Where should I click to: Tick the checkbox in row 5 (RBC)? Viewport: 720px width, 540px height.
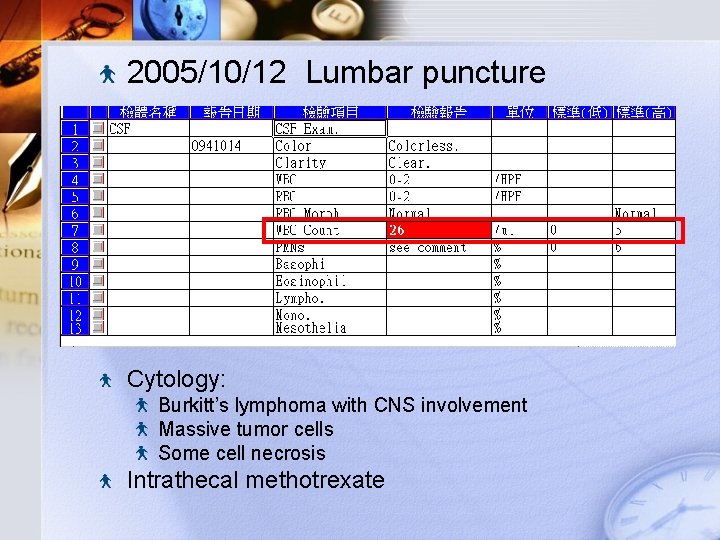(x=98, y=196)
